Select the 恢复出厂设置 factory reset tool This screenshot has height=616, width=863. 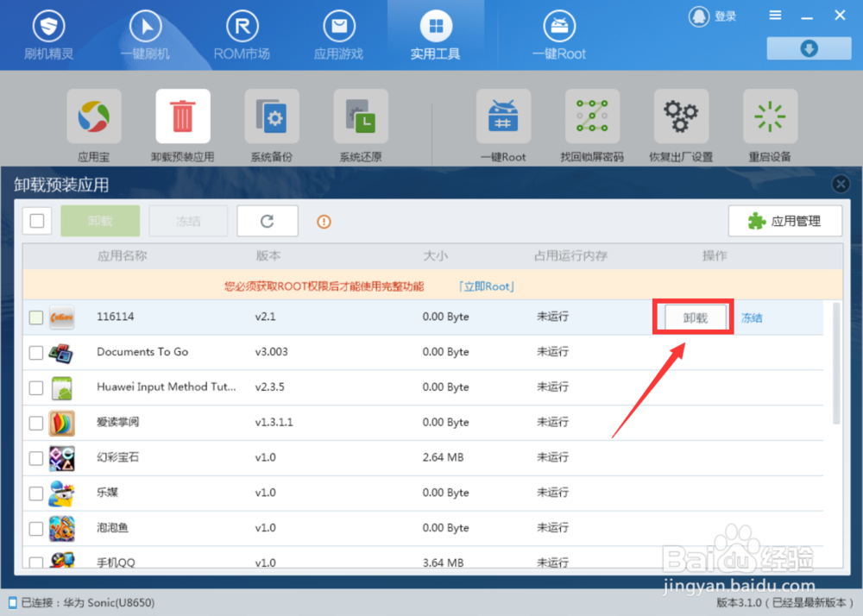(681, 116)
